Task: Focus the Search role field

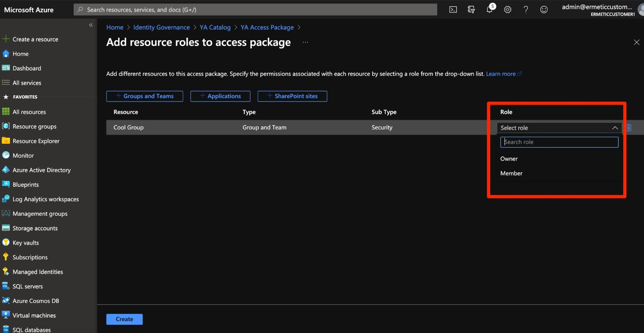Action: 559,142
